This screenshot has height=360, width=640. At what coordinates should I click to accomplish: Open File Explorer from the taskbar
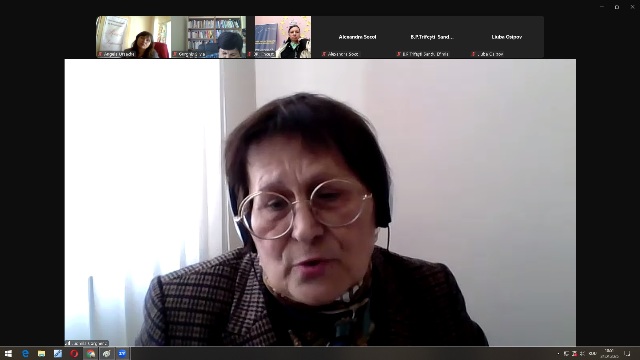click(42, 353)
